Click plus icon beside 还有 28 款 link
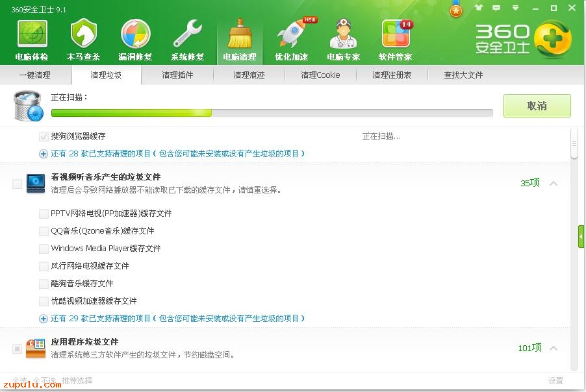Viewport: 586px width, 392px height. click(44, 154)
